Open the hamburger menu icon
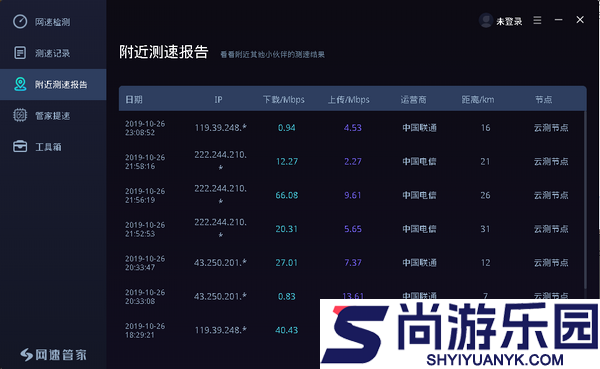 537,20
